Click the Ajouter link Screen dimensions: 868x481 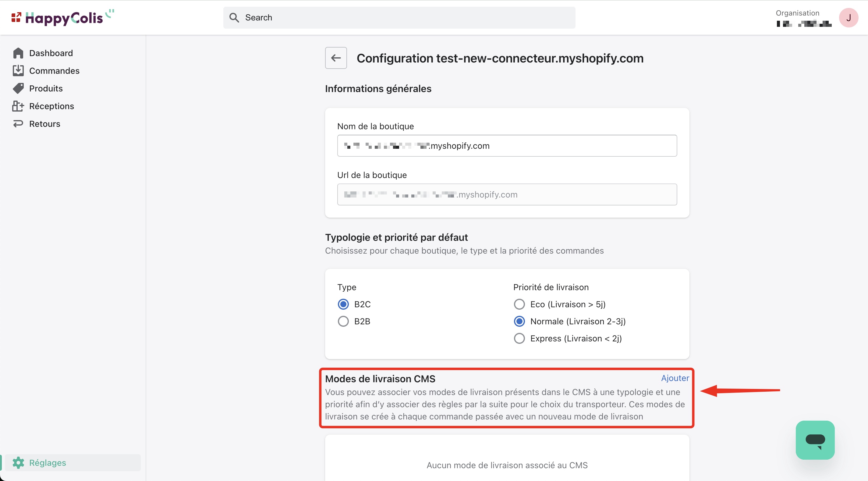tap(675, 378)
